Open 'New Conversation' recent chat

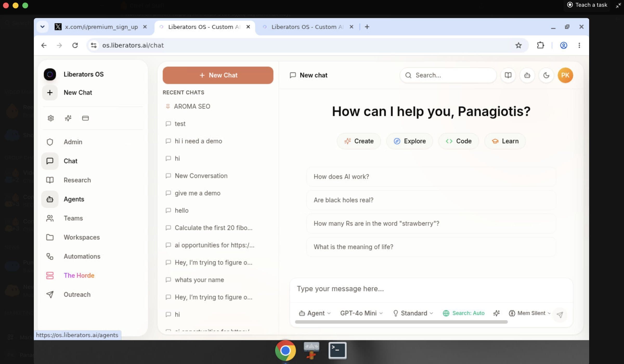[x=218, y=176]
